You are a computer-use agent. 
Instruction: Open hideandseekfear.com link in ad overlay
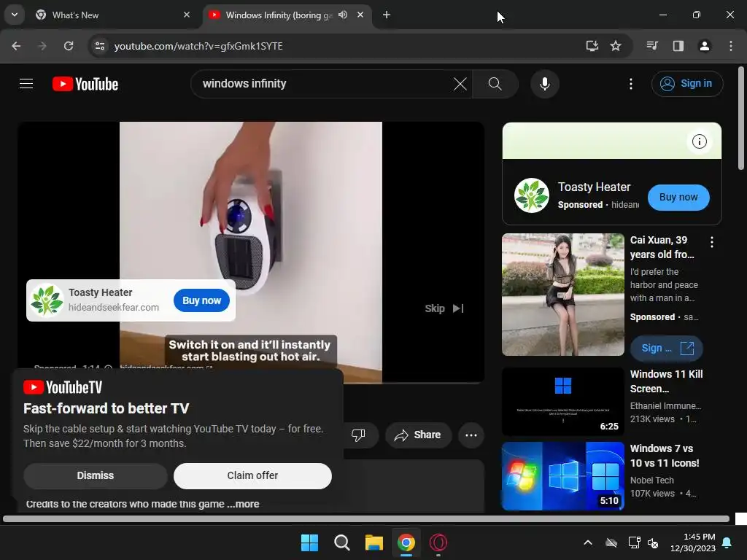[x=113, y=308]
